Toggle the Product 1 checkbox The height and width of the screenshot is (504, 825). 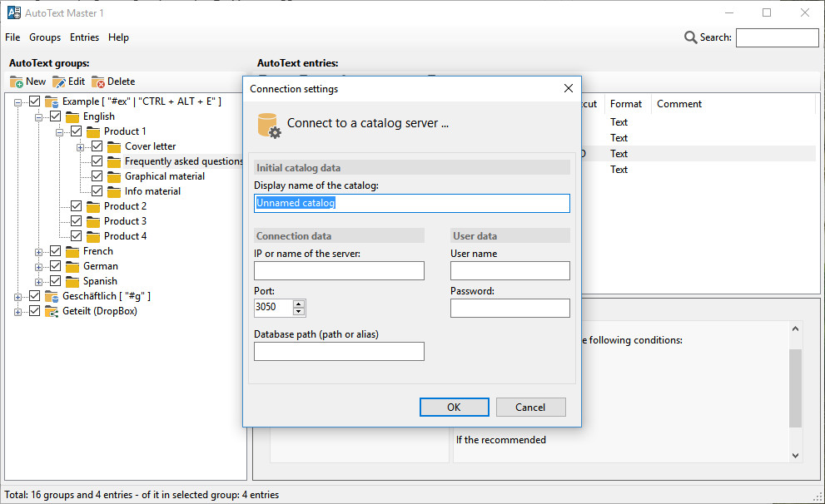point(77,131)
